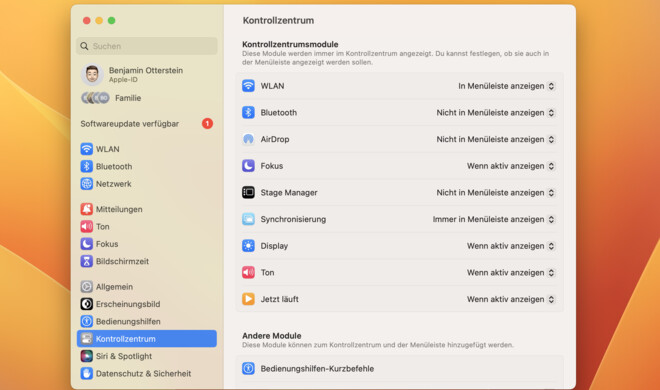Click the 'Display' row label
This screenshot has height=390, width=660.
click(274, 246)
